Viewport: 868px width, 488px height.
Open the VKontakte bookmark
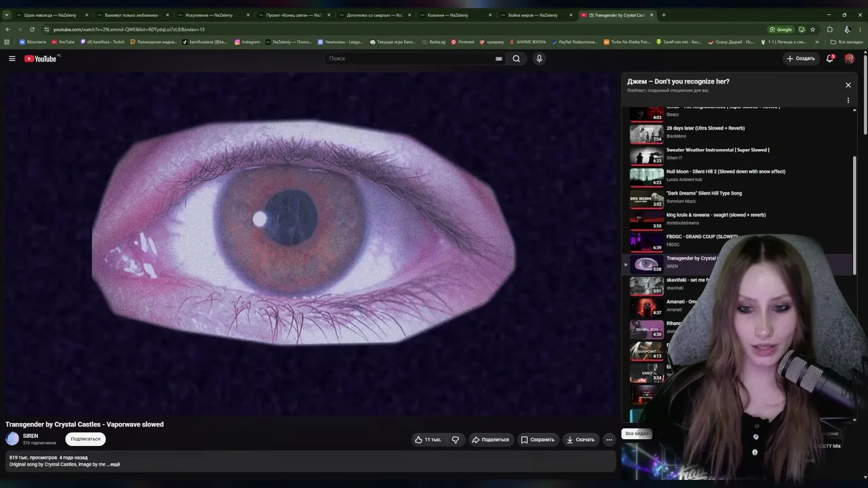coord(33,42)
